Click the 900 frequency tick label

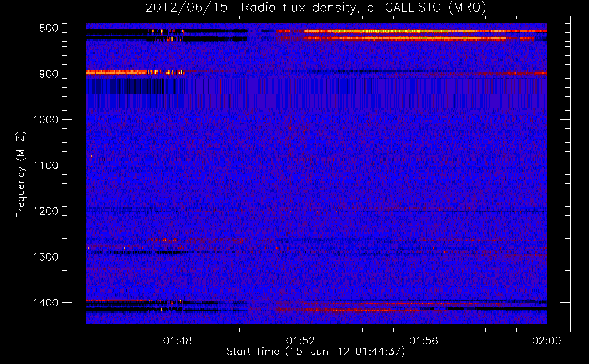pos(49,74)
